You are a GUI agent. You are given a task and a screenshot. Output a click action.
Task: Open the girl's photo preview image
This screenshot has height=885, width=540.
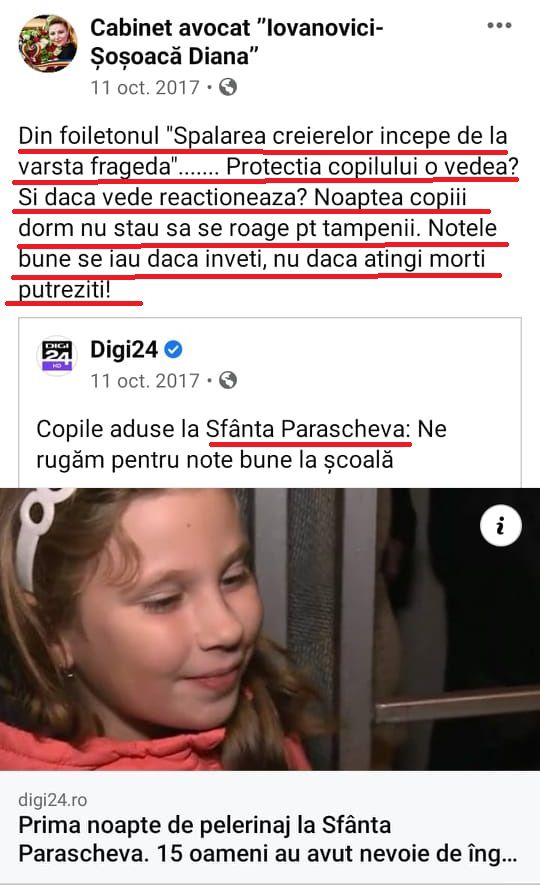(x=270, y=629)
